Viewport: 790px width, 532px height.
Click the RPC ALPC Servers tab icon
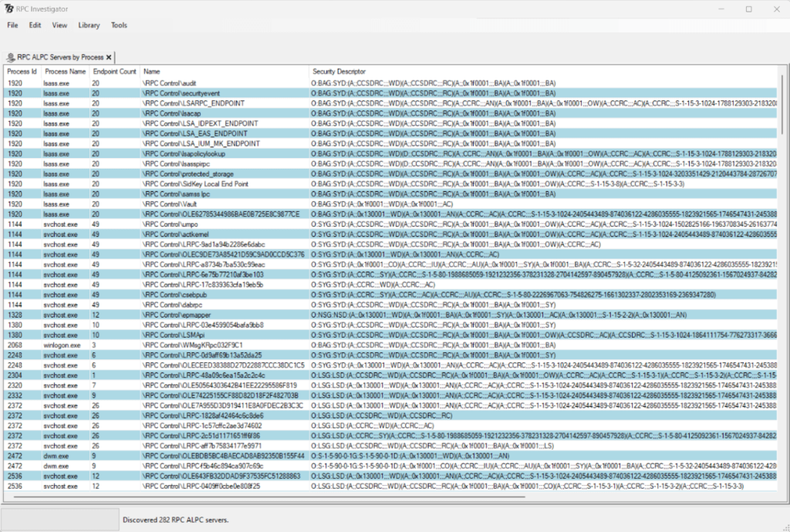[10, 57]
